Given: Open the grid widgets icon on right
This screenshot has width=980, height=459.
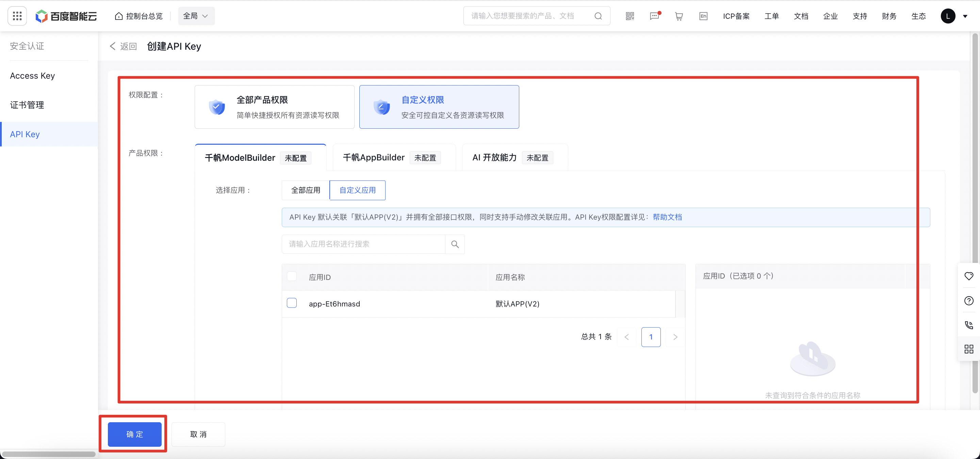Looking at the screenshot, I should coord(968,349).
